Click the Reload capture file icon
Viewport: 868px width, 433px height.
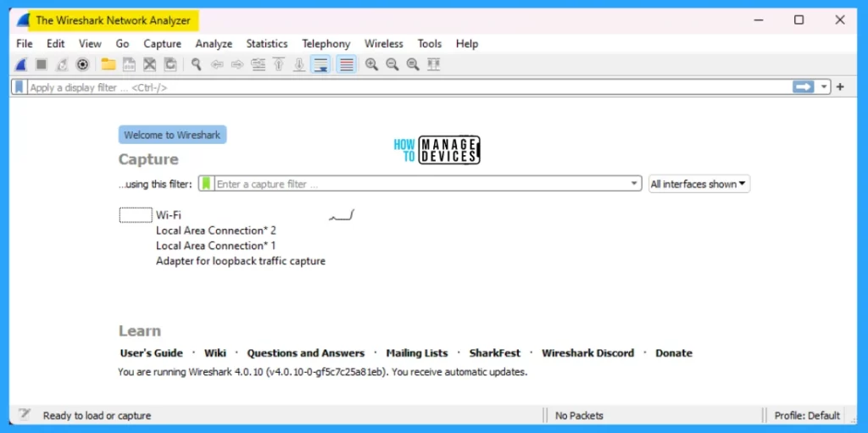170,64
